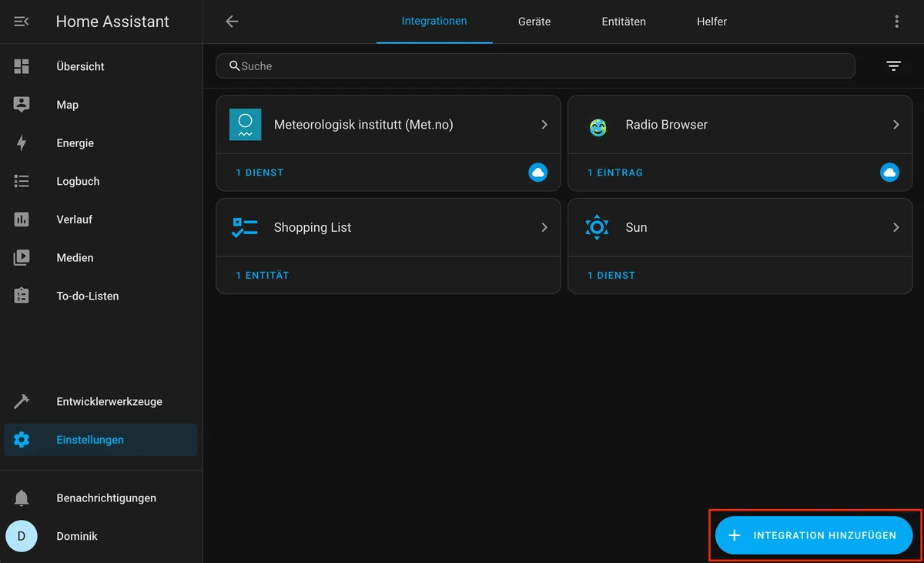Open the Entwicklerwerkzeuge hammer icon
The height and width of the screenshot is (563, 924).
pyautogui.click(x=22, y=402)
